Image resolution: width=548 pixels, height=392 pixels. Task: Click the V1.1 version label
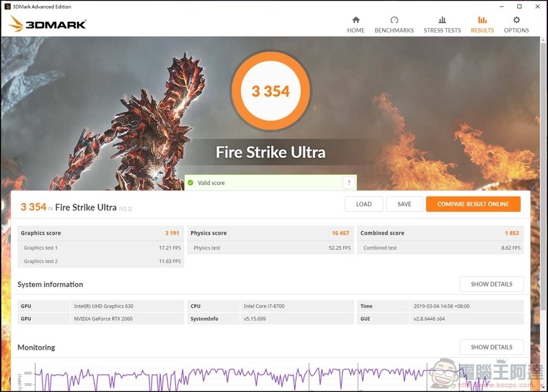[x=125, y=209]
